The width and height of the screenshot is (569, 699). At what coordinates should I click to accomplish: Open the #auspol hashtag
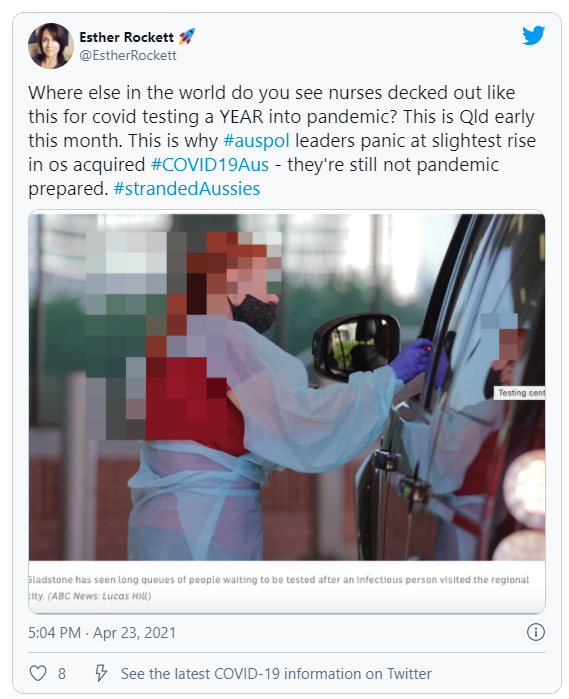pos(256,140)
